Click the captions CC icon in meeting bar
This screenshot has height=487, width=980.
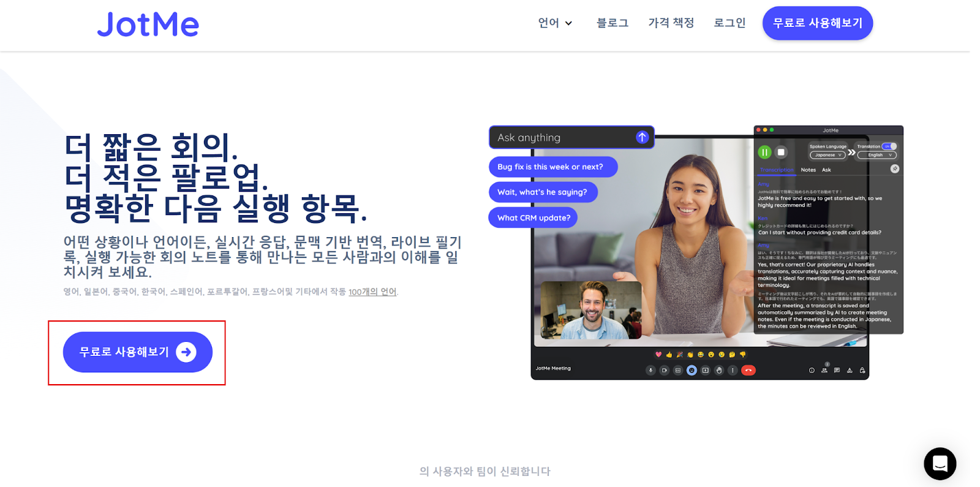[678, 370]
